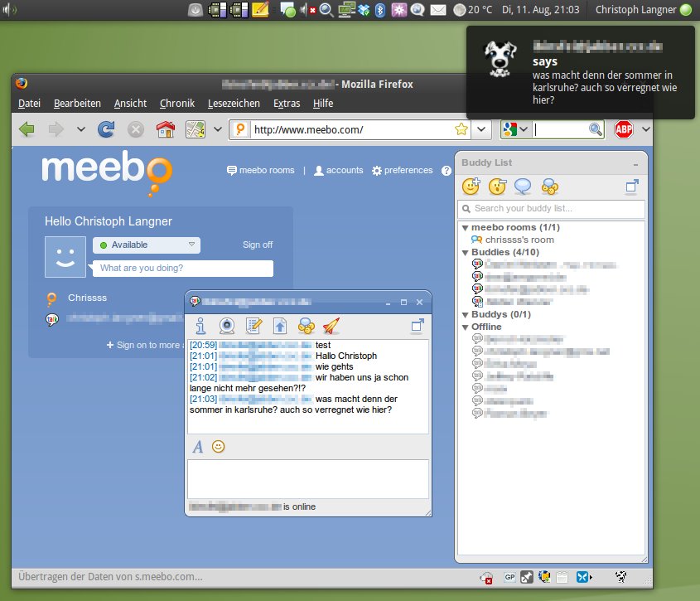Viewport: 700px width, 601px height.
Task: Invite buddies to the chat with the group icon
Action: (307, 326)
